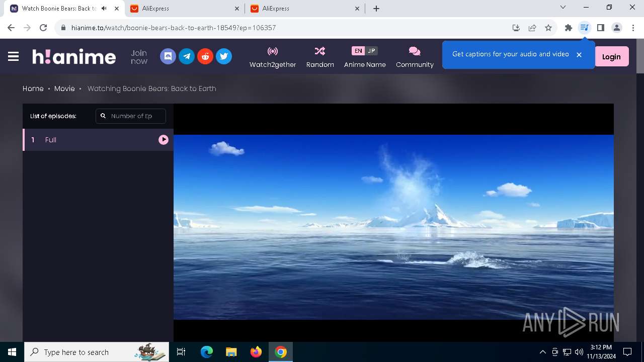Dismiss the captions tooltip

[579, 54]
